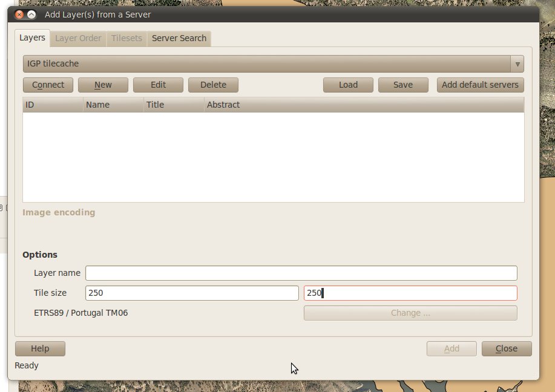The width and height of the screenshot is (555, 392).
Task: Click the Abstract column header
Action: tap(363, 105)
